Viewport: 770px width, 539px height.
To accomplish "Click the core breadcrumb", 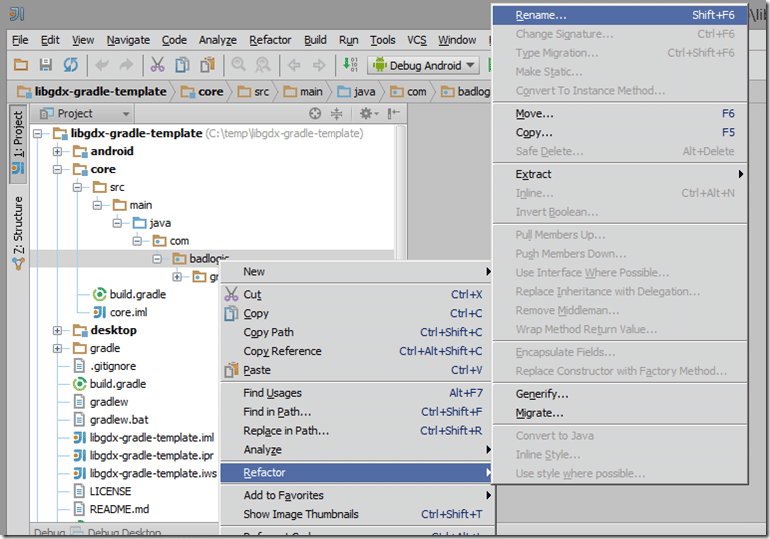I will (202, 92).
